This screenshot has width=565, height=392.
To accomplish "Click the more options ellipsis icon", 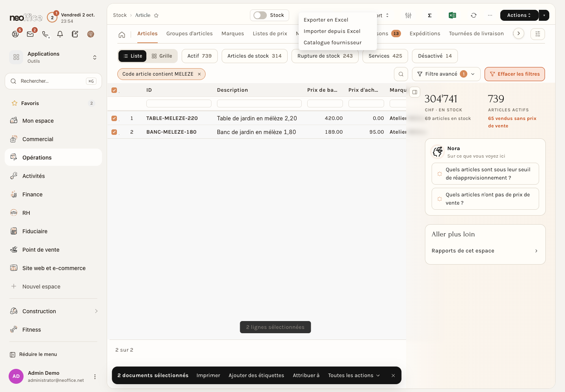I will click(490, 15).
